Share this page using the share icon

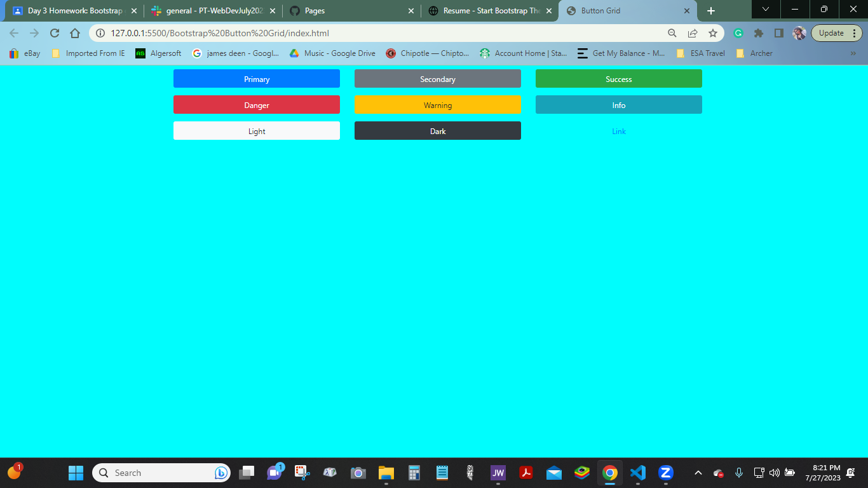pyautogui.click(x=693, y=33)
